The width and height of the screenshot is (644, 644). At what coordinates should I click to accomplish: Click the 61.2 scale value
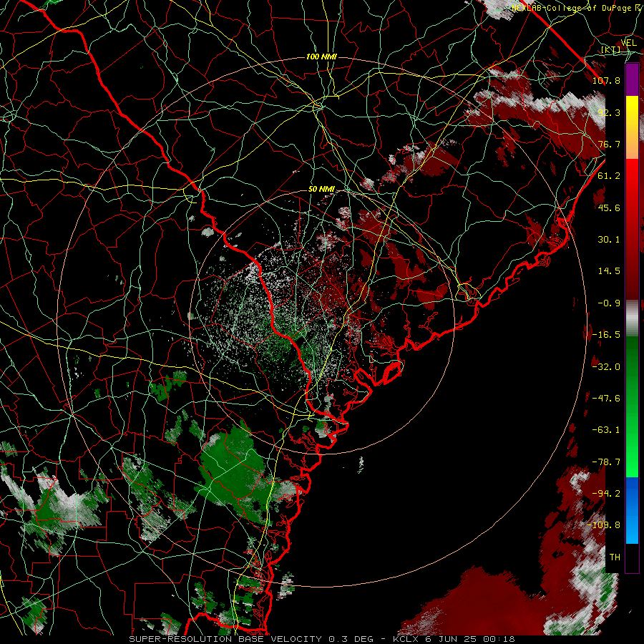609,176
